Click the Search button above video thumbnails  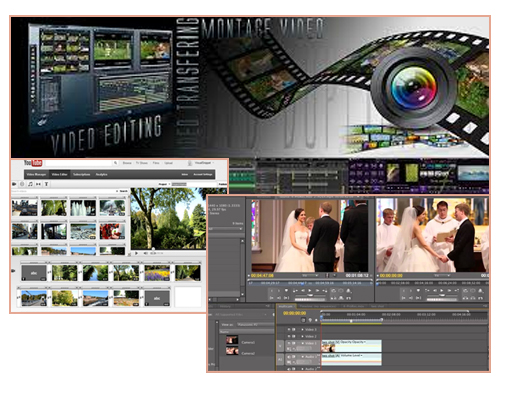(x=124, y=191)
